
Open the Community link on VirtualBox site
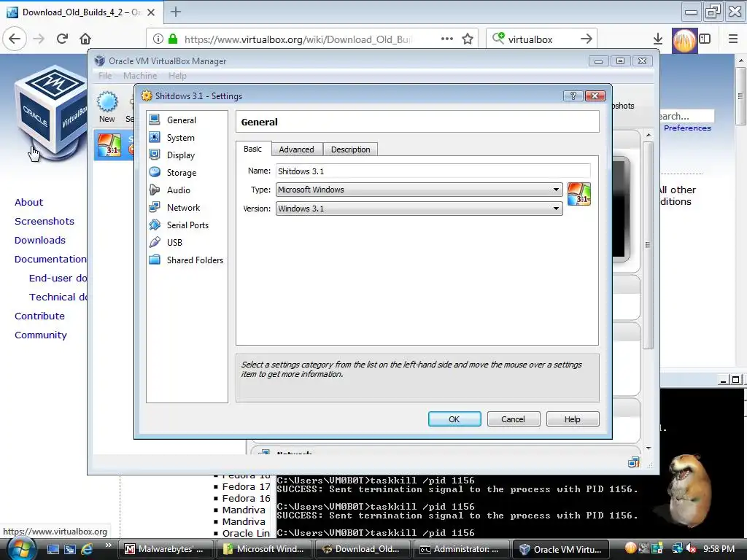41,335
